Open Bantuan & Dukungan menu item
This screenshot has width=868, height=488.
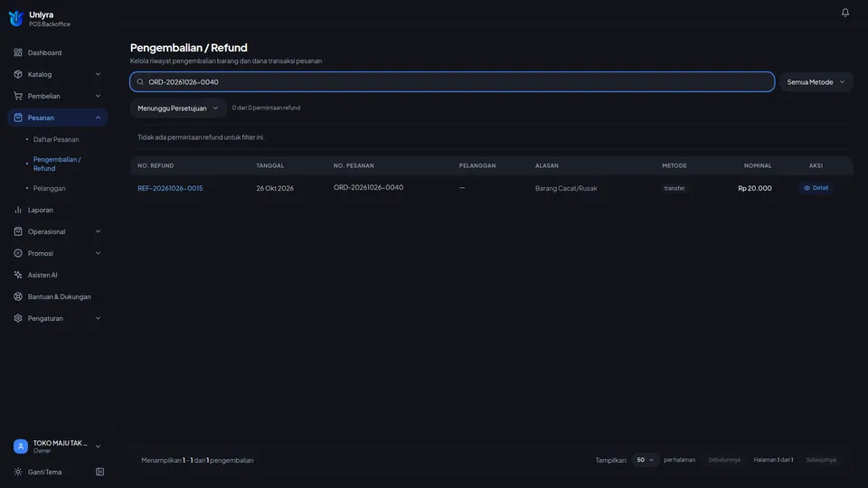pyautogui.click(x=58, y=296)
